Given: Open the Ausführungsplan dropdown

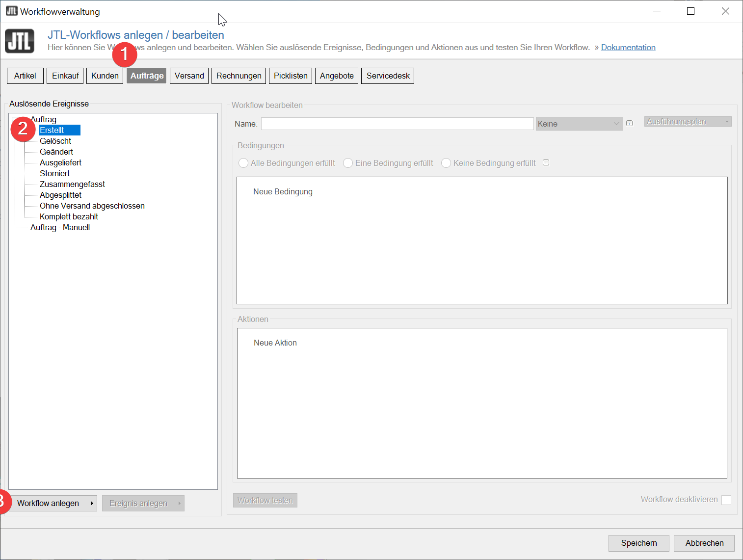Looking at the screenshot, I should (688, 122).
